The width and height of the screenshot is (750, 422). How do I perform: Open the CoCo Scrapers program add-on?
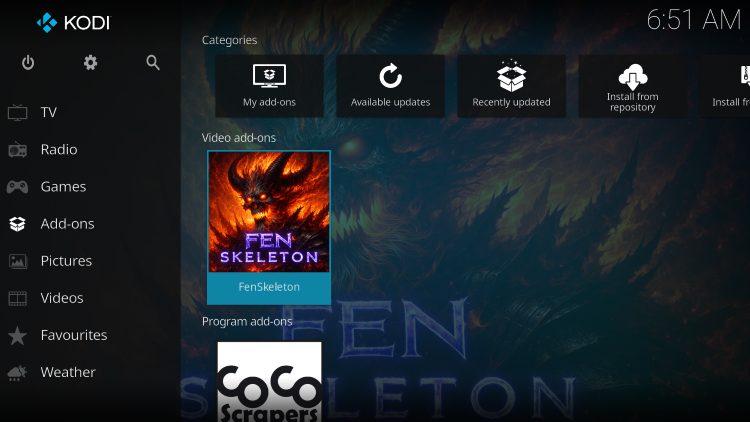tap(269, 382)
